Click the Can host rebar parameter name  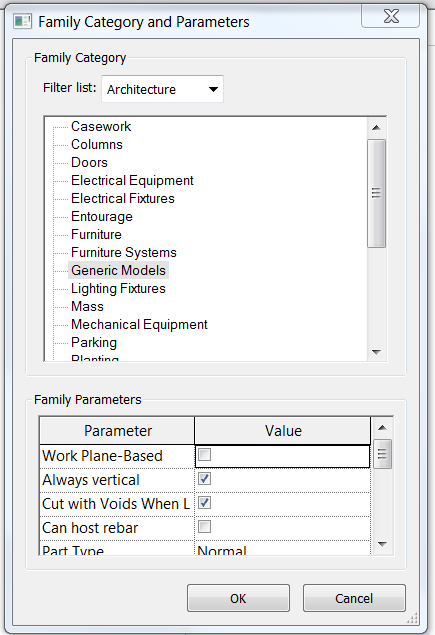(x=90, y=528)
